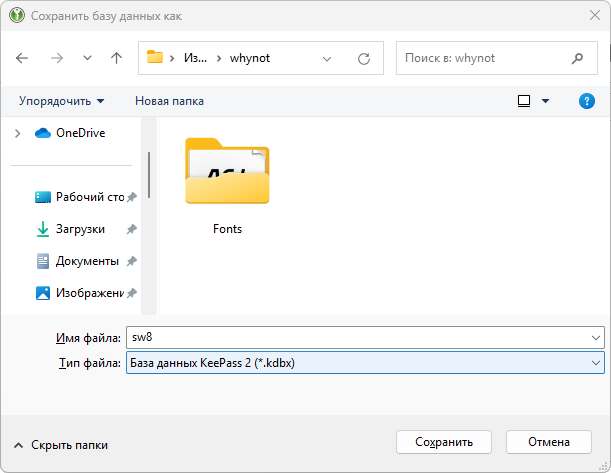Screen dimensions: 611x473
Task: Click the Отмена button
Action: 548,441
